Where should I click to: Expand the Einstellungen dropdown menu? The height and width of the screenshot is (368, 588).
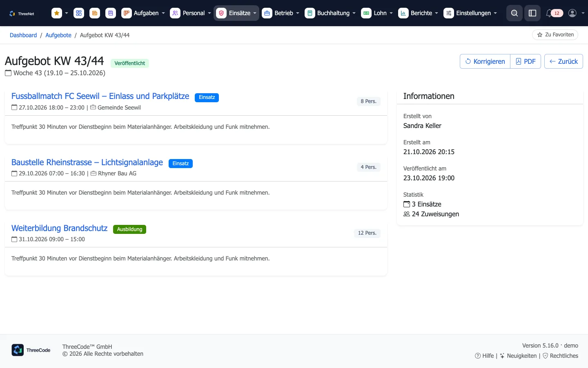[470, 13]
